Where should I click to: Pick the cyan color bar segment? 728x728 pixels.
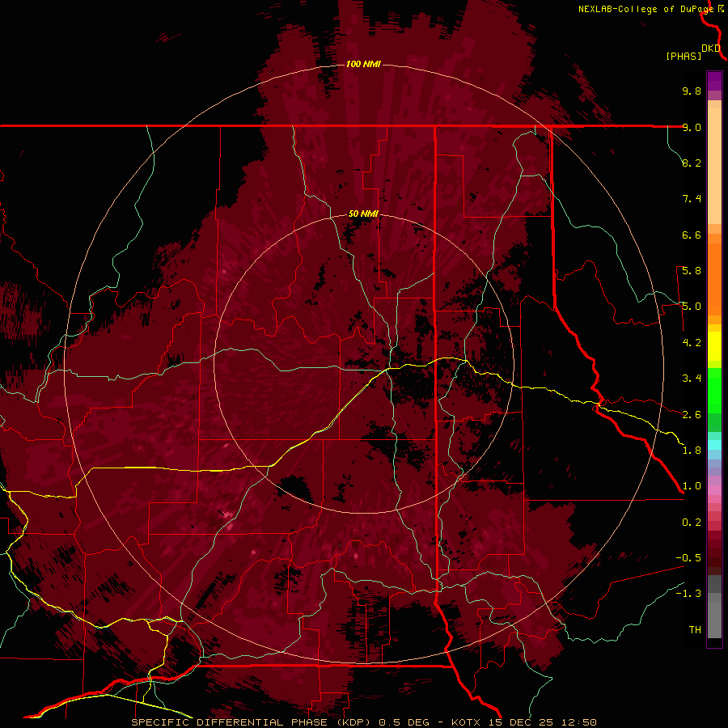pyautogui.click(x=714, y=444)
